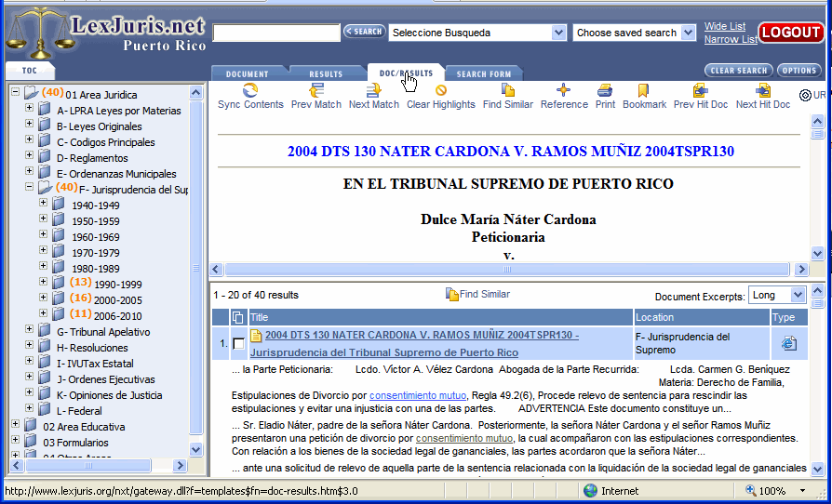This screenshot has width=832, height=504.
Task: Click the folder icon for G- Tribunal Apelativo
Action: [44, 330]
